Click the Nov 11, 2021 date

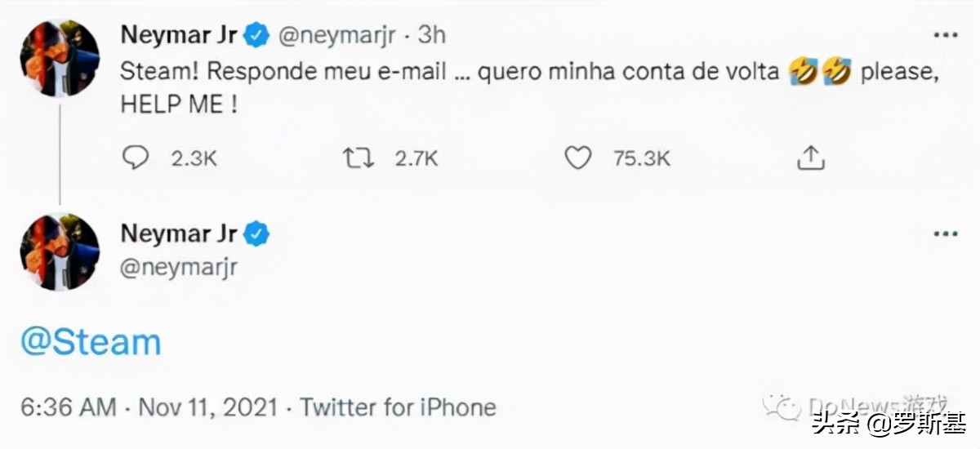click(208, 407)
